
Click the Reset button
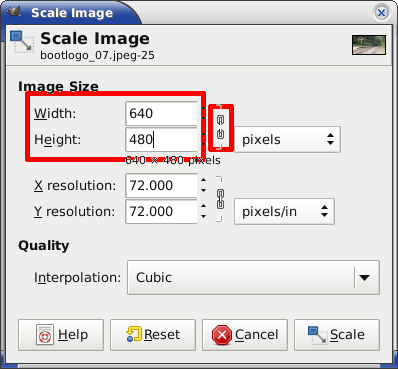pos(153,335)
